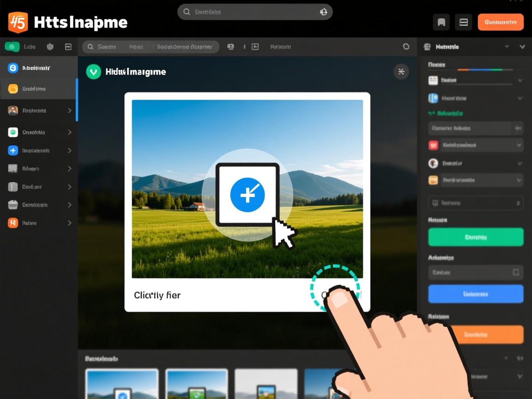Expand the avatar item's chevron in sidebar

click(x=70, y=111)
